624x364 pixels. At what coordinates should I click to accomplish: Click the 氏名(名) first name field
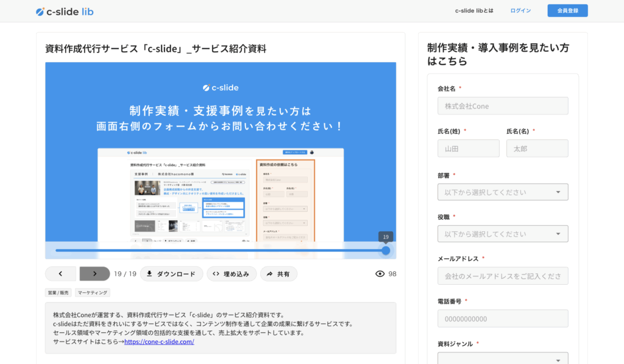point(537,149)
